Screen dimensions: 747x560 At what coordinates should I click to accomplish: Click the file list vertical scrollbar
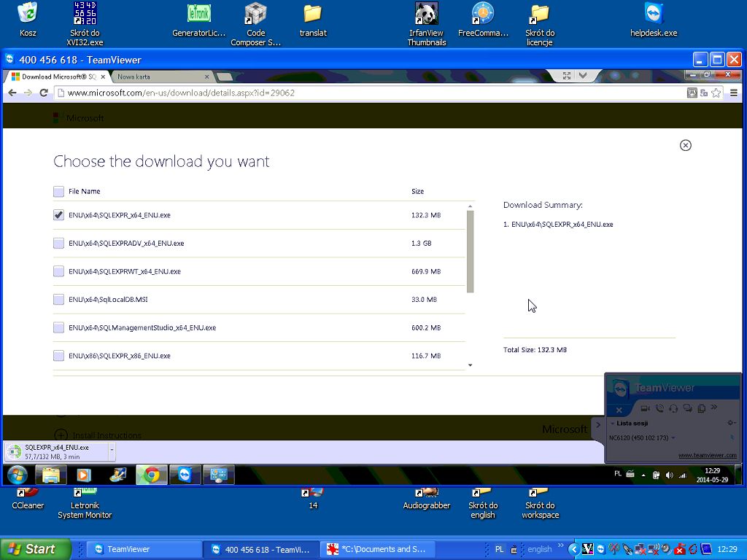[471, 252]
